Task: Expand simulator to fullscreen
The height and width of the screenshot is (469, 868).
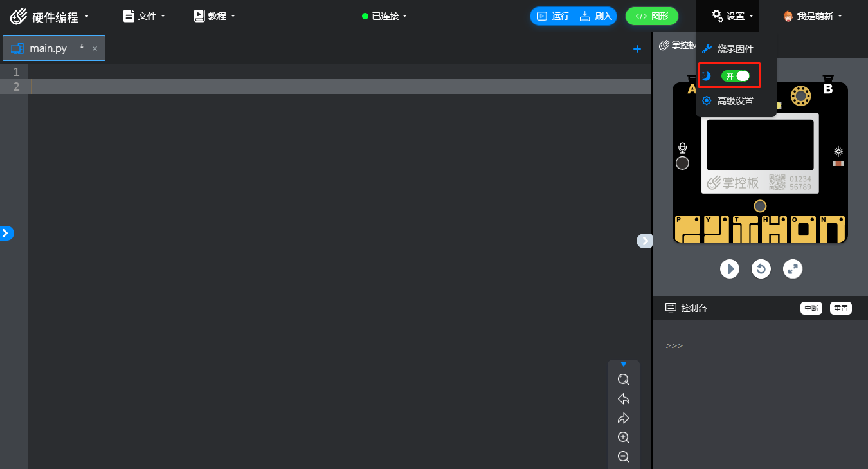Action: (x=793, y=268)
